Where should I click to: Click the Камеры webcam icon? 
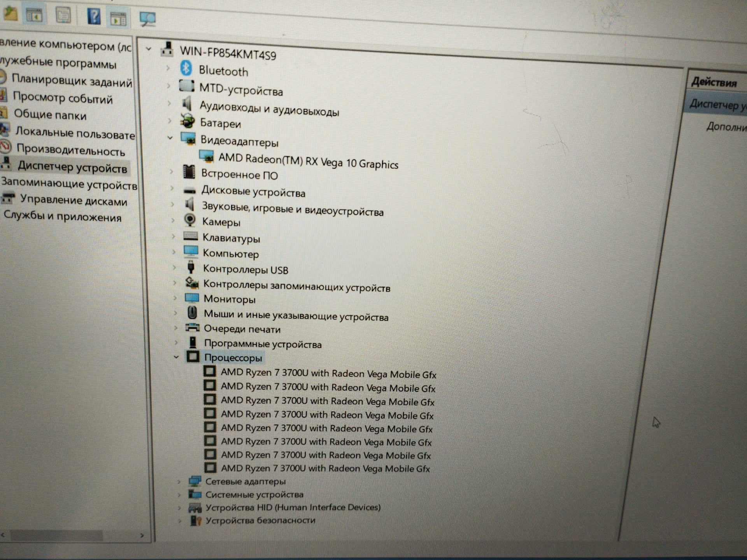190,220
